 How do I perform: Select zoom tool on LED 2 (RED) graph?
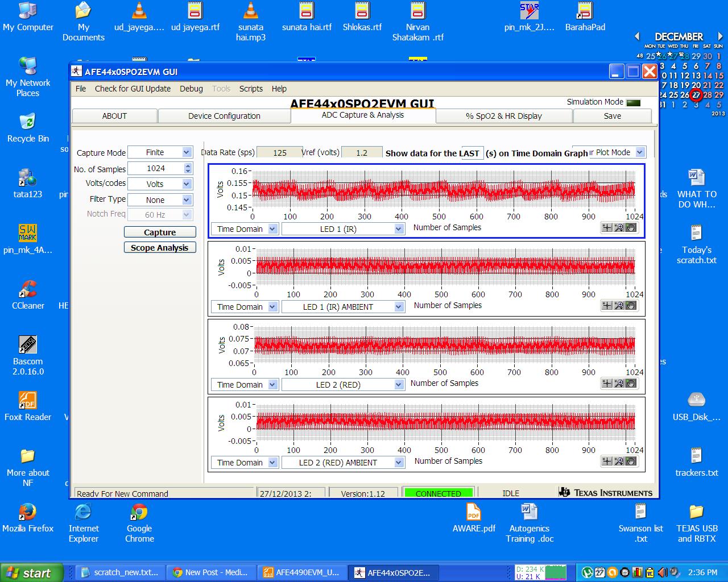[x=619, y=383]
